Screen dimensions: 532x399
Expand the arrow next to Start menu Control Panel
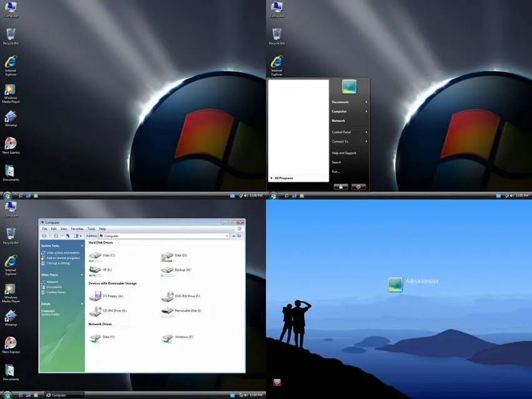tap(366, 132)
